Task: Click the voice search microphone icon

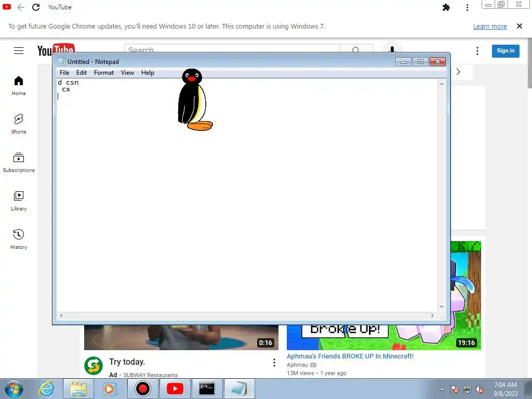Action: [392, 50]
